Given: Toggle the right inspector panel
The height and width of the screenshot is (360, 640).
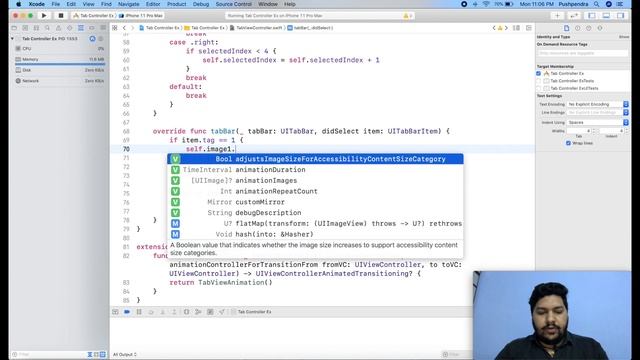Looking at the screenshot, I should click(620, 16).
